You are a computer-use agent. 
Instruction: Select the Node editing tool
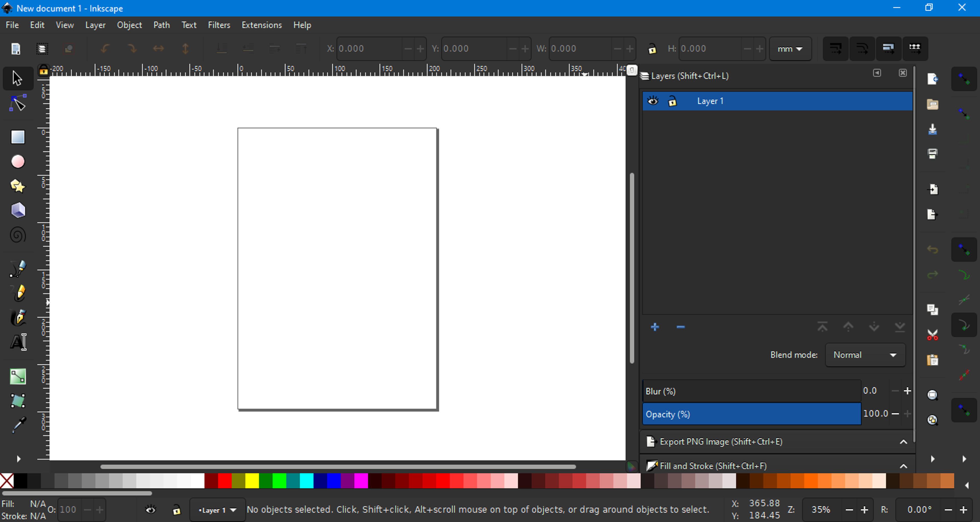(18, 103)
